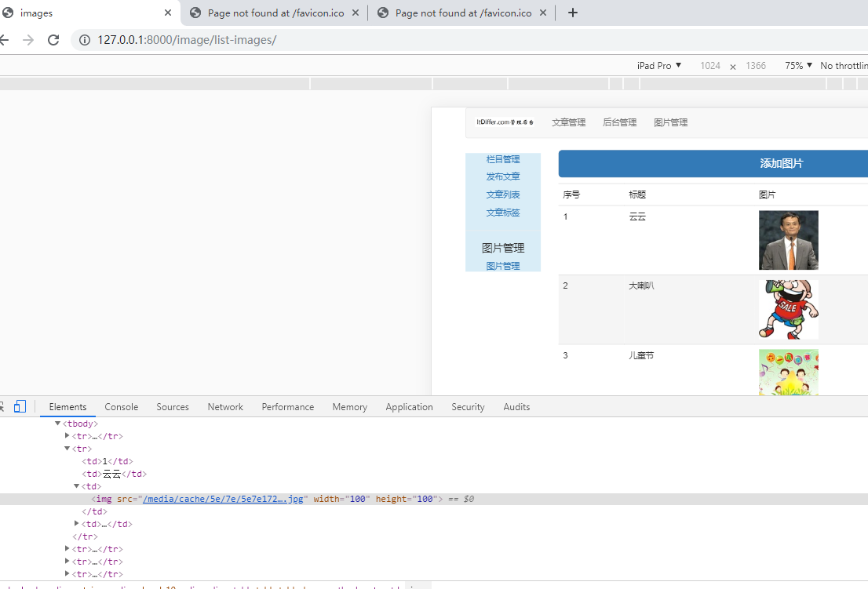Click the 儿童节 title cell

click(x=641, y=355)
